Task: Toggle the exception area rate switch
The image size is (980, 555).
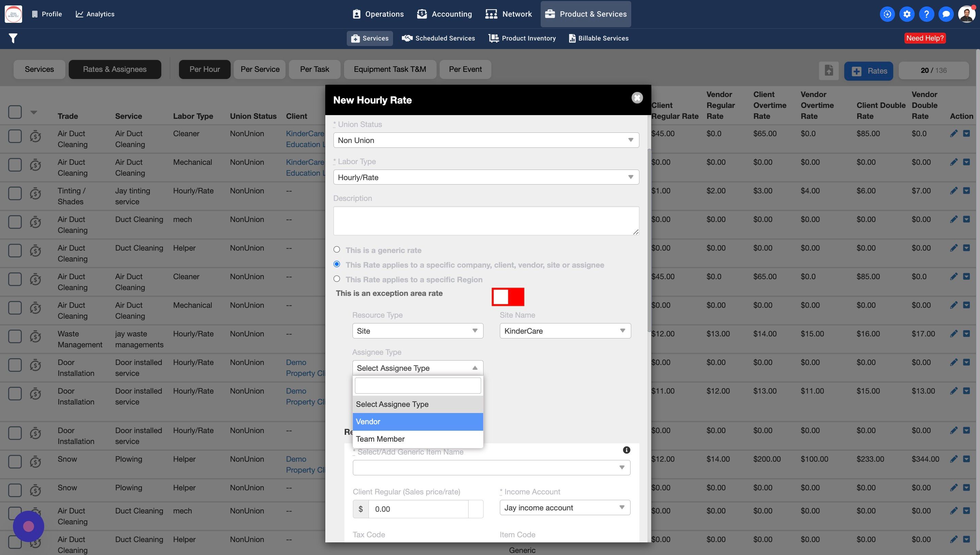Action: [508, 297]
